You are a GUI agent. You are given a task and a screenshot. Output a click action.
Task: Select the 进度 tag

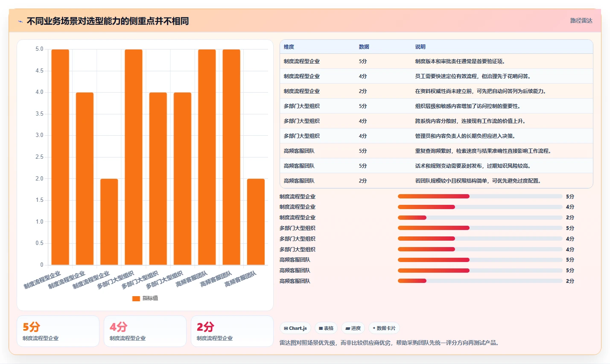(x=353, y=328)
